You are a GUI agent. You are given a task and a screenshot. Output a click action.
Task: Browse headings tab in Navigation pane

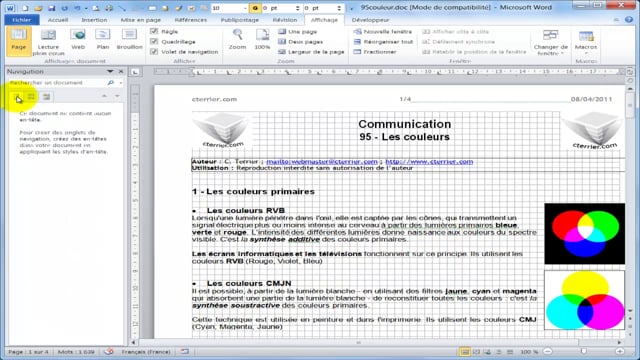[17, 97]
